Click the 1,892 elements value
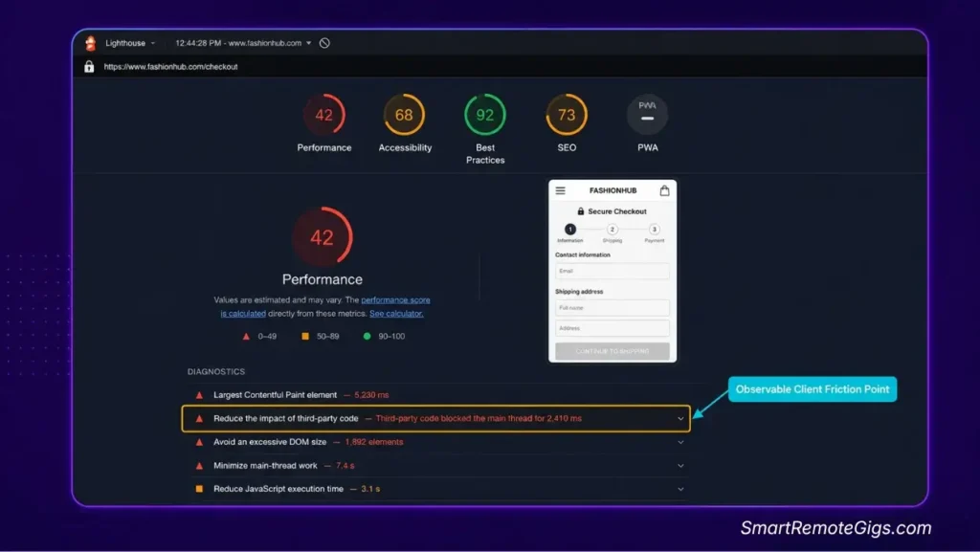The image size is (980, 552). [374, 442]
